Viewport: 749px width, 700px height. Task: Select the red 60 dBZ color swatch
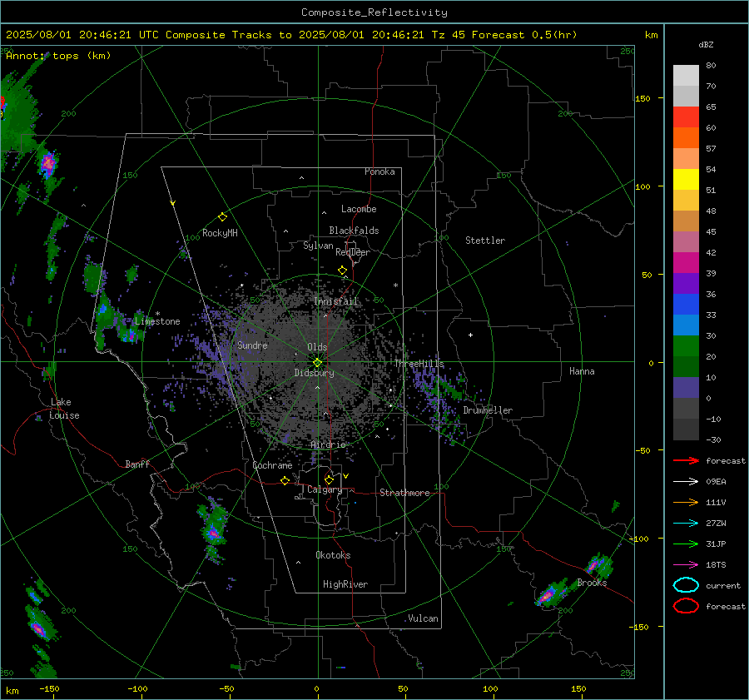(x=686, y=117)
